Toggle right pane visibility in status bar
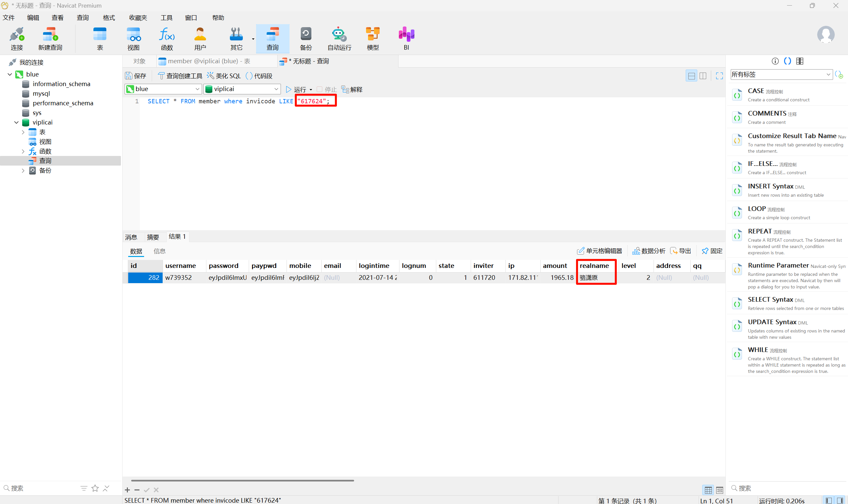Image resolution: width=848 pixels, height=504 pixels. click(840, 500)
